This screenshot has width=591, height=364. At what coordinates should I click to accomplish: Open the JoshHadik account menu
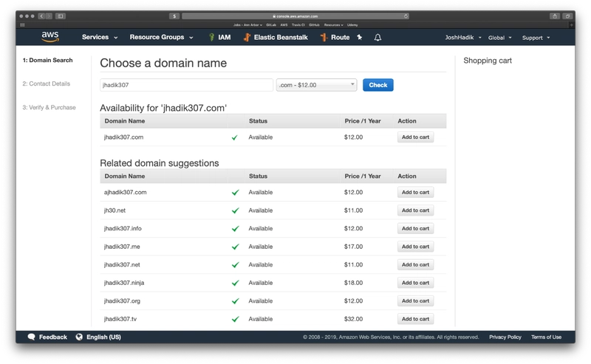[x=464, y=38]
